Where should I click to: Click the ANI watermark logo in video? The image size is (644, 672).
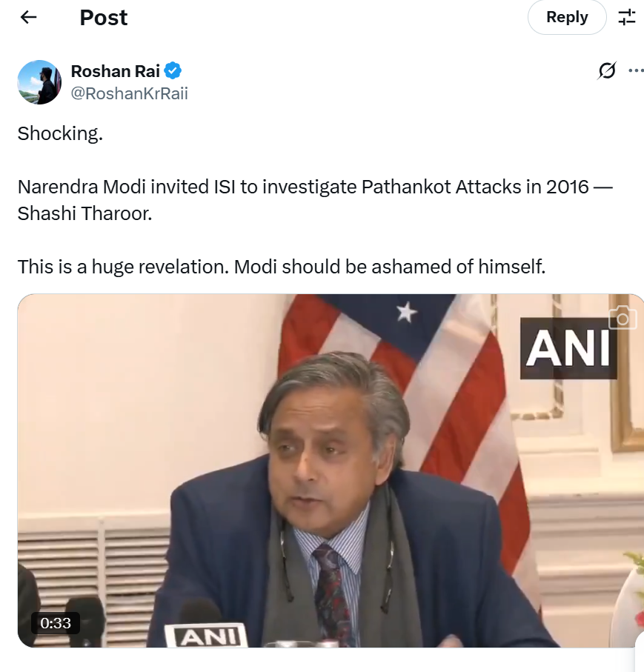point(568,348)
